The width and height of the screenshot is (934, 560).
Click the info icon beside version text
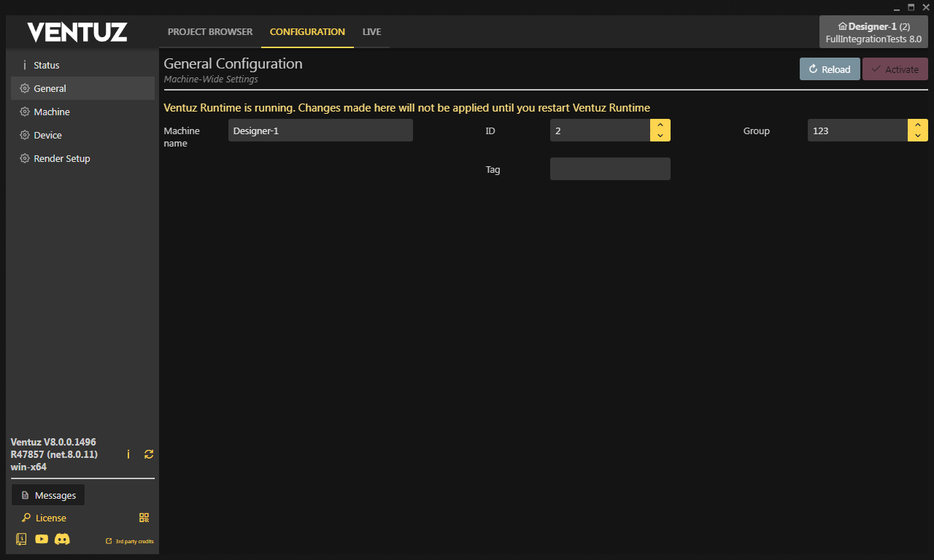128,454
